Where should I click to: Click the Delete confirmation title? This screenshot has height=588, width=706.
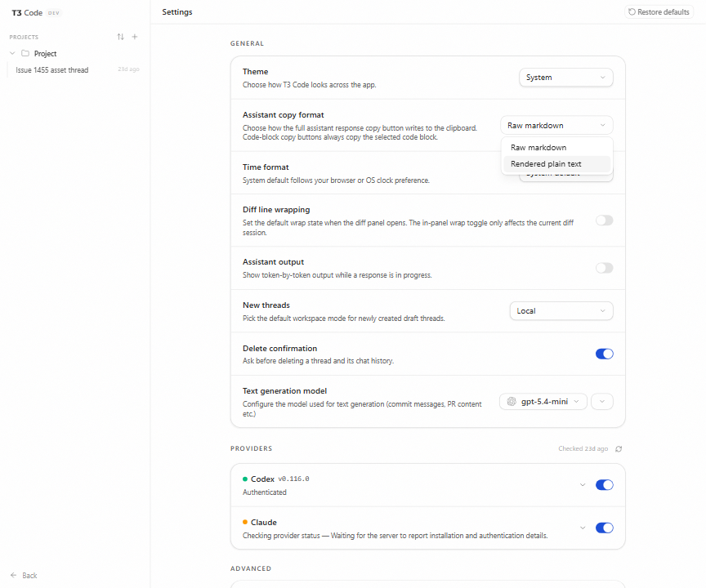pos(279,348)
